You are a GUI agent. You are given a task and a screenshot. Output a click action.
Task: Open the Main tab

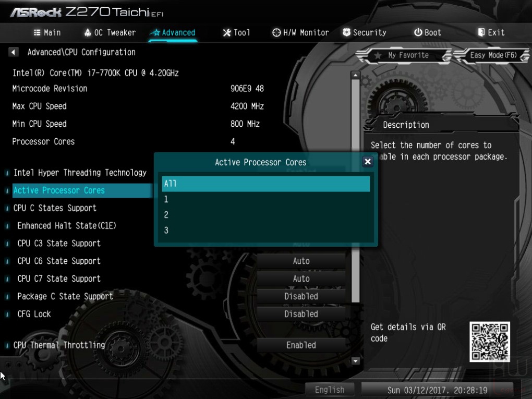[x=47, y=32]
